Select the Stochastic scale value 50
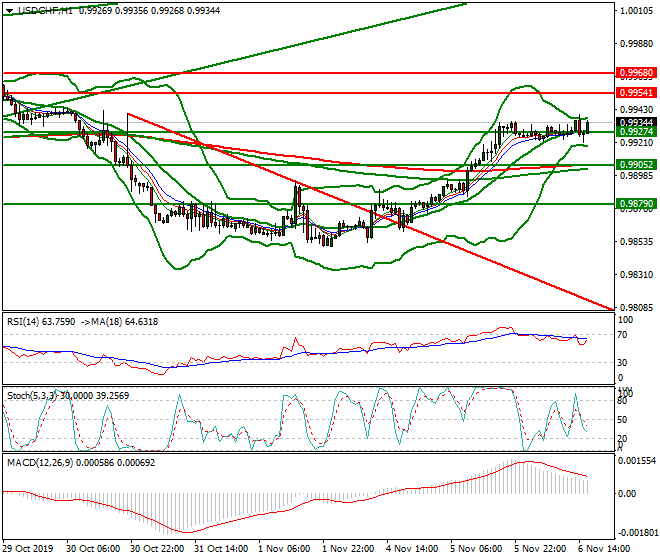 (622, 420)
